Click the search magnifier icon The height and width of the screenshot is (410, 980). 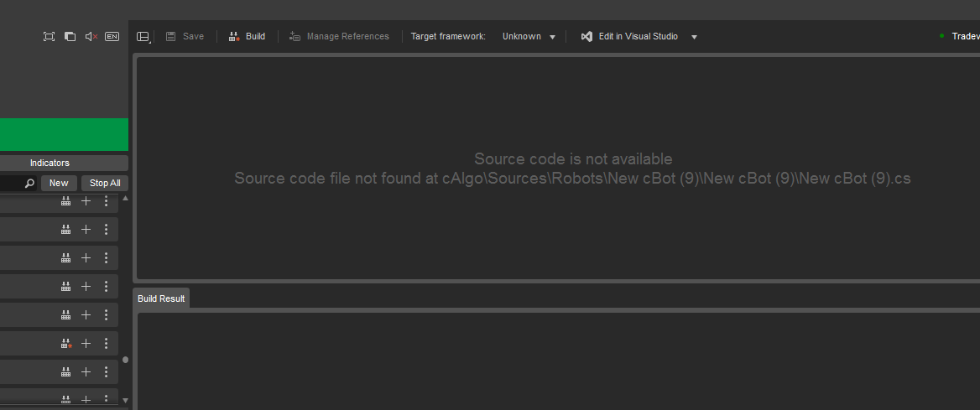(x=29, y=183)
